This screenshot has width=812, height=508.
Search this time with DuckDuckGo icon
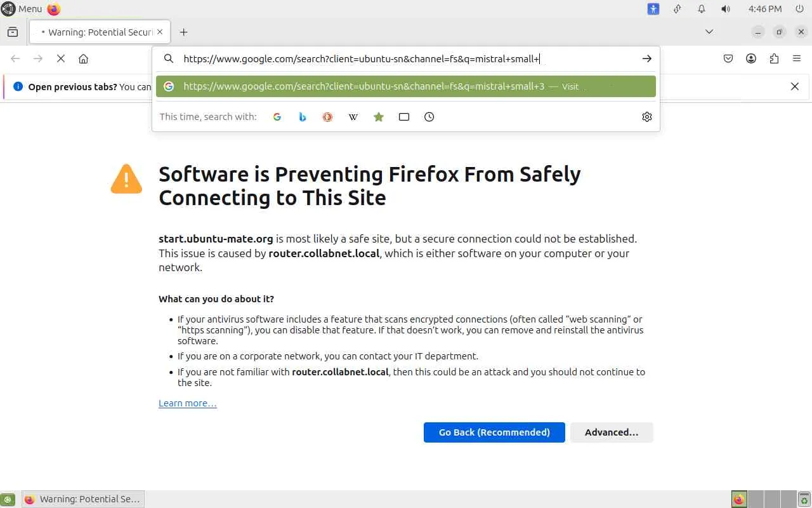(327, 117)
